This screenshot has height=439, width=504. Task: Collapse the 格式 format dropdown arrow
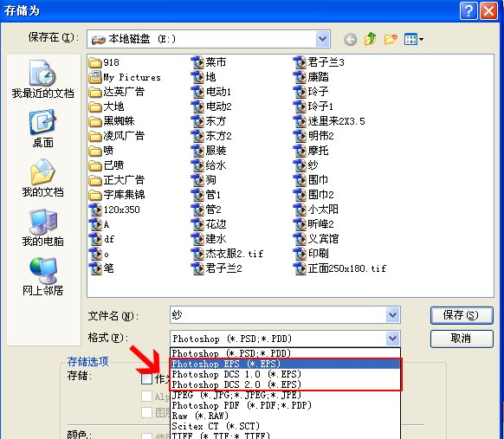point(392,339)
